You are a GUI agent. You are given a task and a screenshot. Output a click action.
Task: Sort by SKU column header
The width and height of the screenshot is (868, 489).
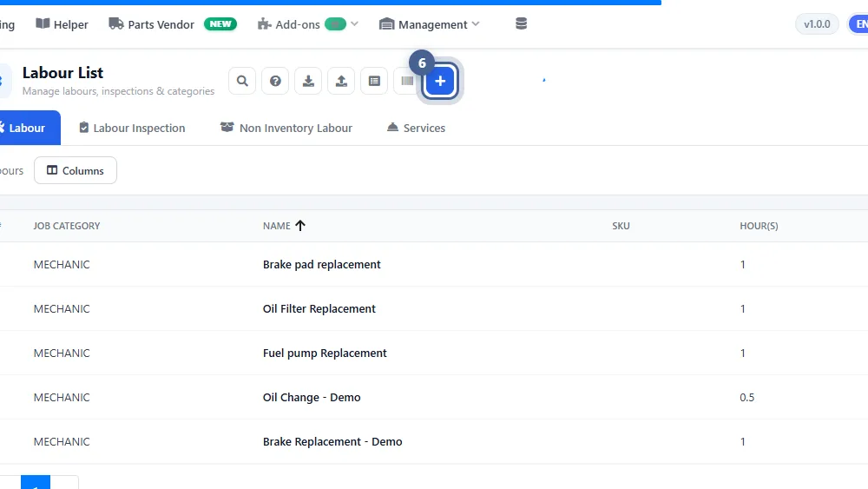(621, 226)
